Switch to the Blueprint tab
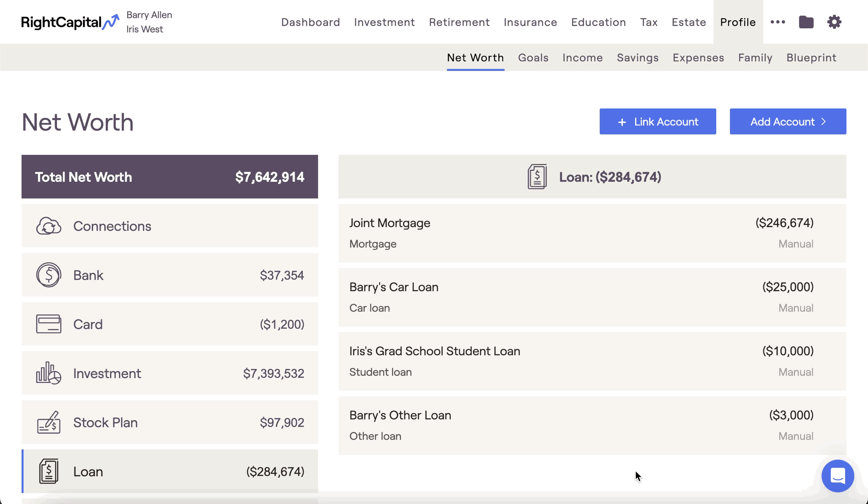Image resolution: width=868 pixels, height=504 pixels. [811, 58]
